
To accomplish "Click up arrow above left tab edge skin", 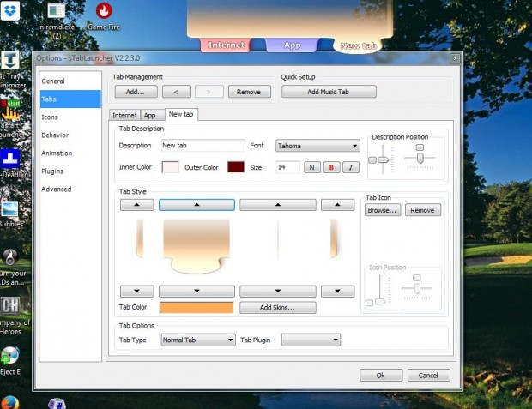I will pyautogui.click(x=137, y=205).
